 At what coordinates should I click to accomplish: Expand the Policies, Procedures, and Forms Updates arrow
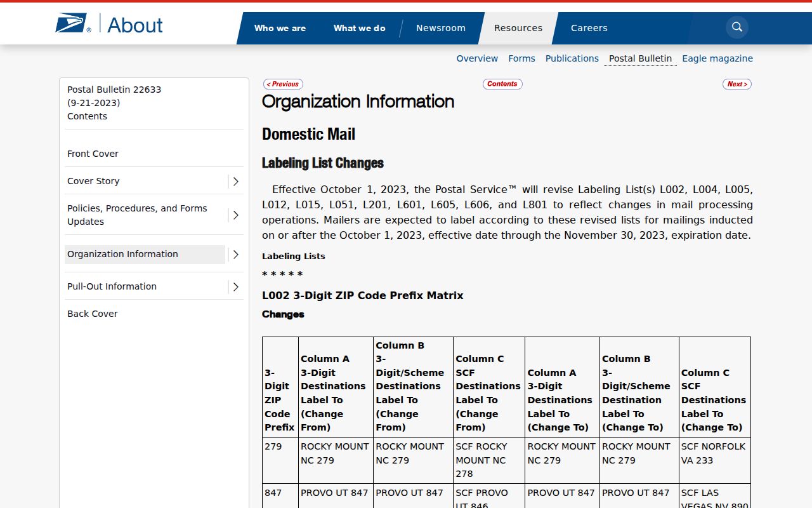(235, 215)
